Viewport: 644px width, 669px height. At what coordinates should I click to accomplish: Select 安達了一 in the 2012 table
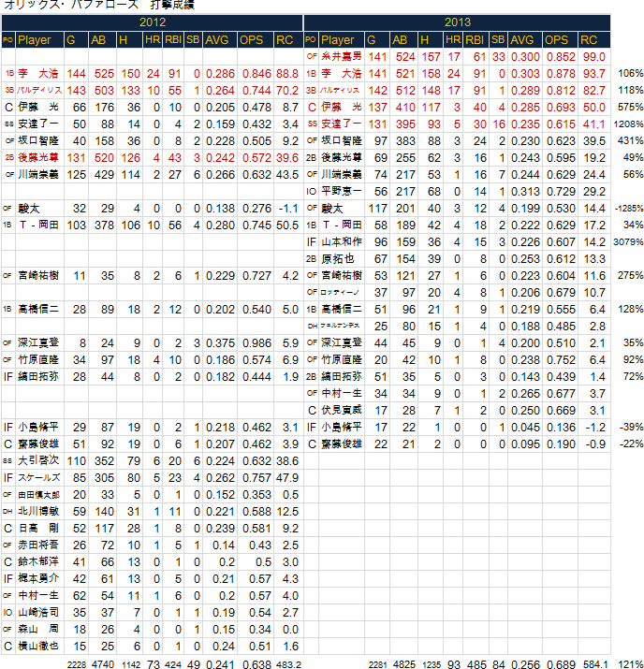(38, 124)
